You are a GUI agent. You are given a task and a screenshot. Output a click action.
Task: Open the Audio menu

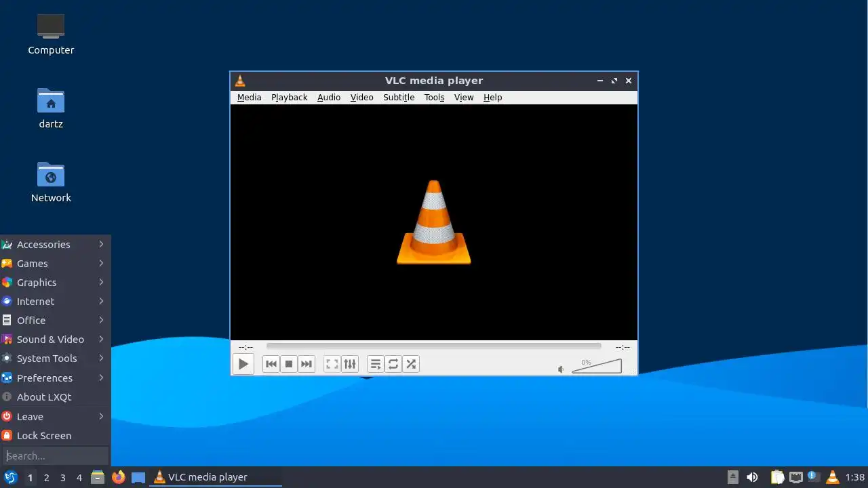[x=329, y=98]
